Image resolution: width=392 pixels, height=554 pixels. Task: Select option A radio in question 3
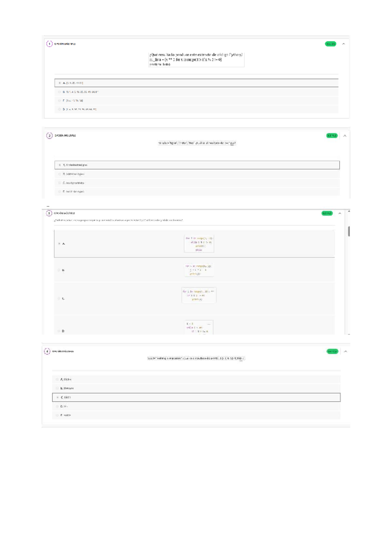59,244
